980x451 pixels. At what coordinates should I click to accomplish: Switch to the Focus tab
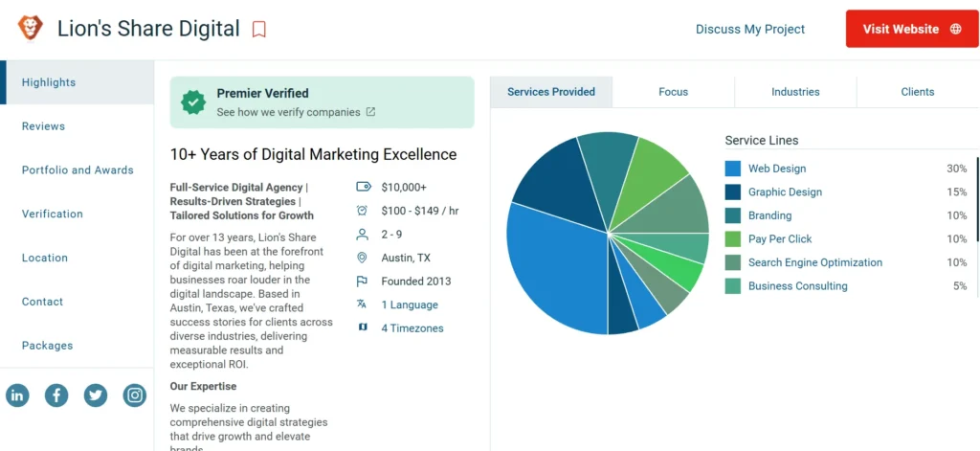[x=673, y=92]
